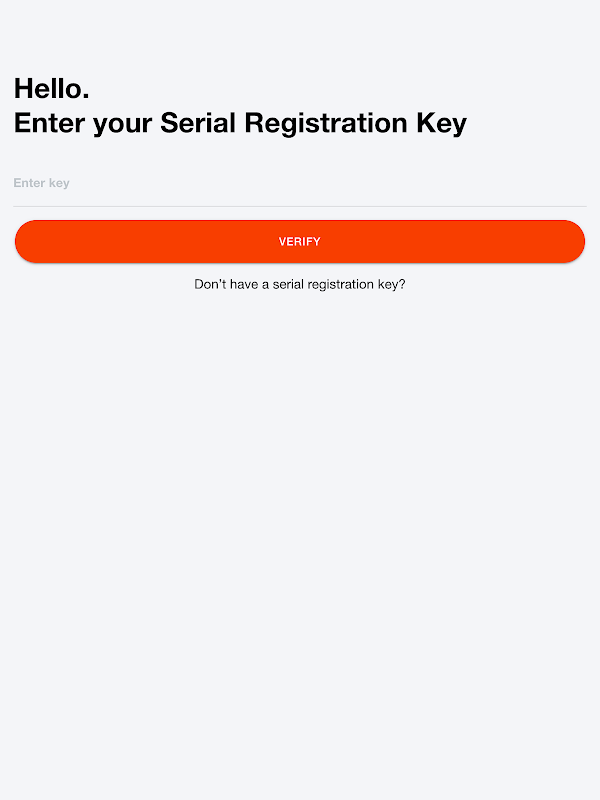Click the word VERIFY on the red button
The height and width of the screenshot is (800, 600).
coord(300,242)
